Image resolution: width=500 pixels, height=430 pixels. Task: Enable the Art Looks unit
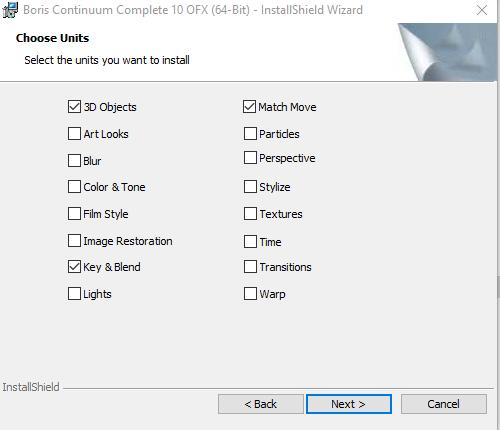coord(74,134)
